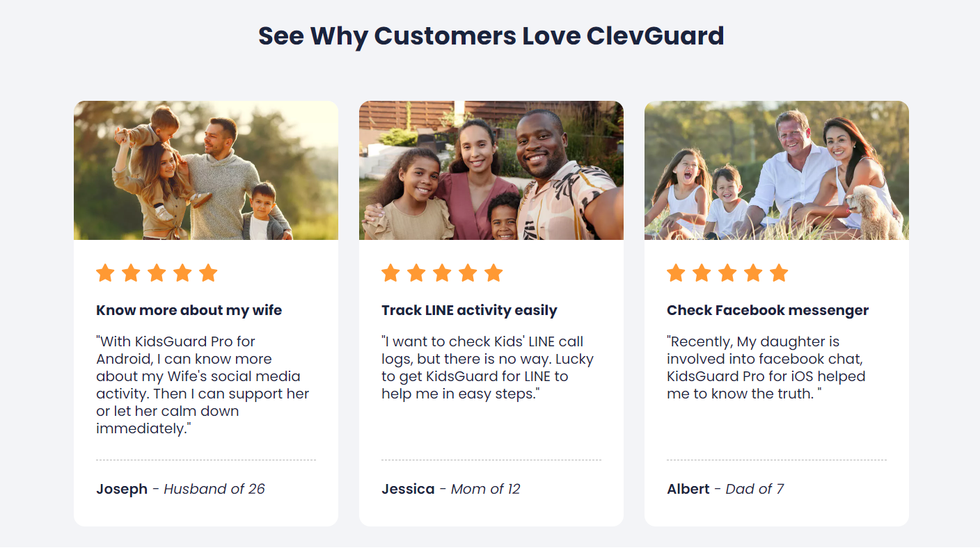Click third star in Jessica's review rating
This screenshot has width=980, height=548.
coord(442,273)
